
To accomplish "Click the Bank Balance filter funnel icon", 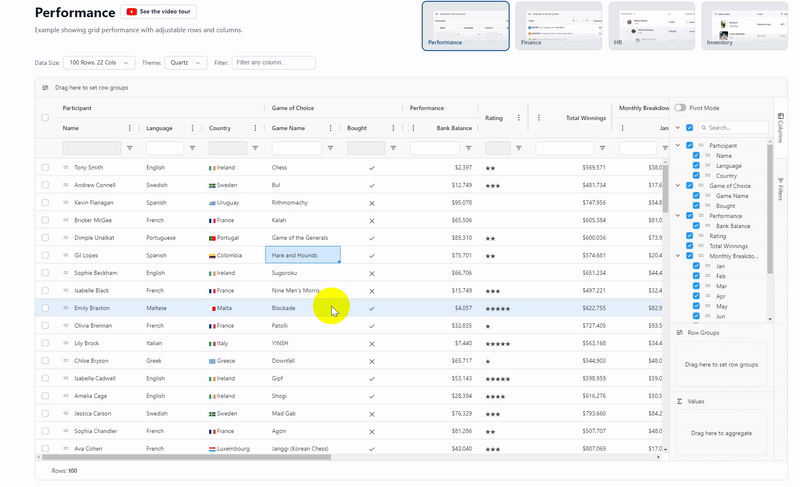I will (468, 148).
